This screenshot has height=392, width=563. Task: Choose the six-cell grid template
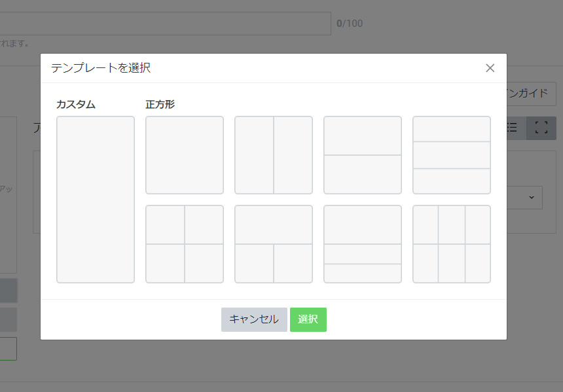(452, 244)
